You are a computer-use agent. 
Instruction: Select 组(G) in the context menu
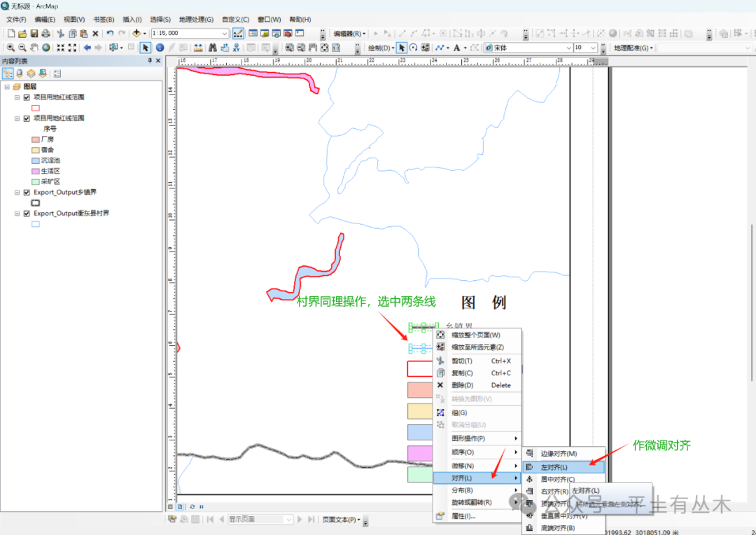point(477,412)
